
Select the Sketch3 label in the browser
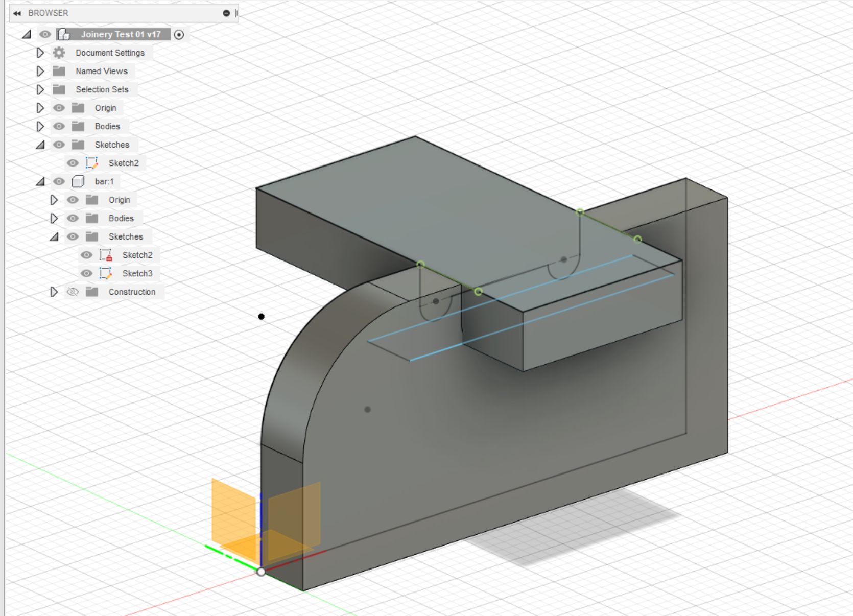click(137, 273)
